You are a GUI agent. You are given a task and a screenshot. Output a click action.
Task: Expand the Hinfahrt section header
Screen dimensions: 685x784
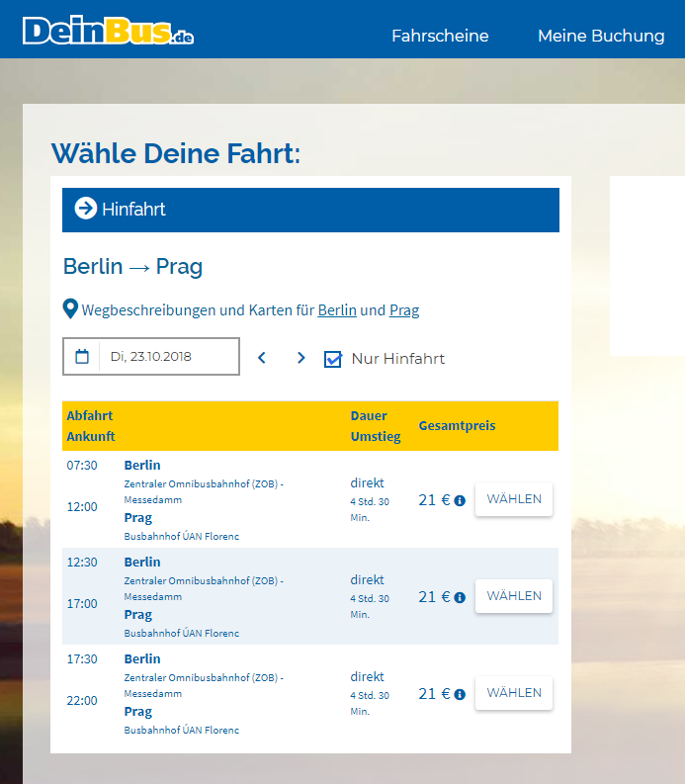[x=310, y=210]
